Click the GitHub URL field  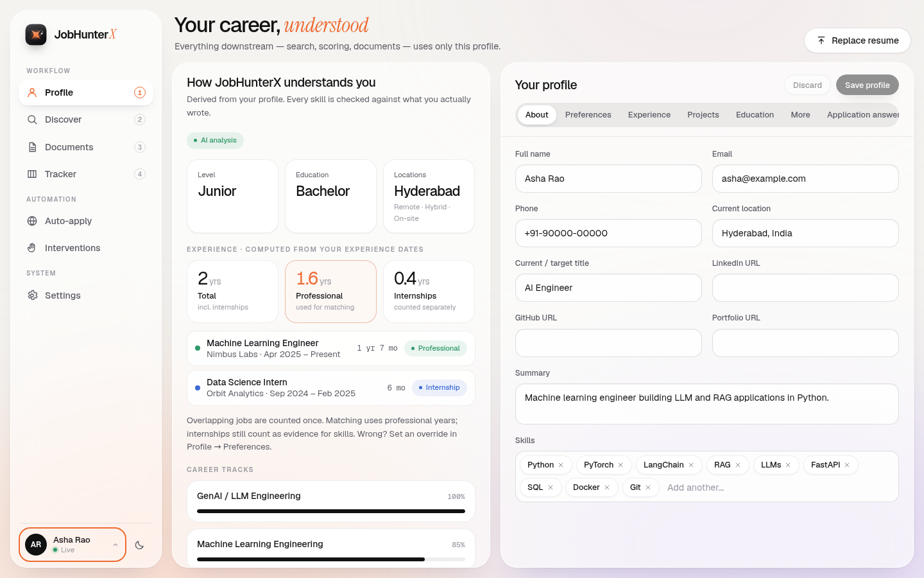(x=608, y=343)
